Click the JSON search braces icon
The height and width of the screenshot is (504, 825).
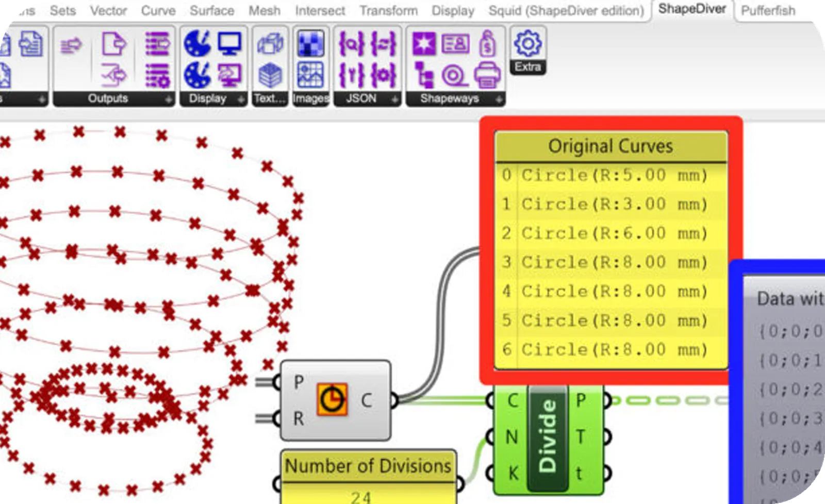(x=351, y=44)
